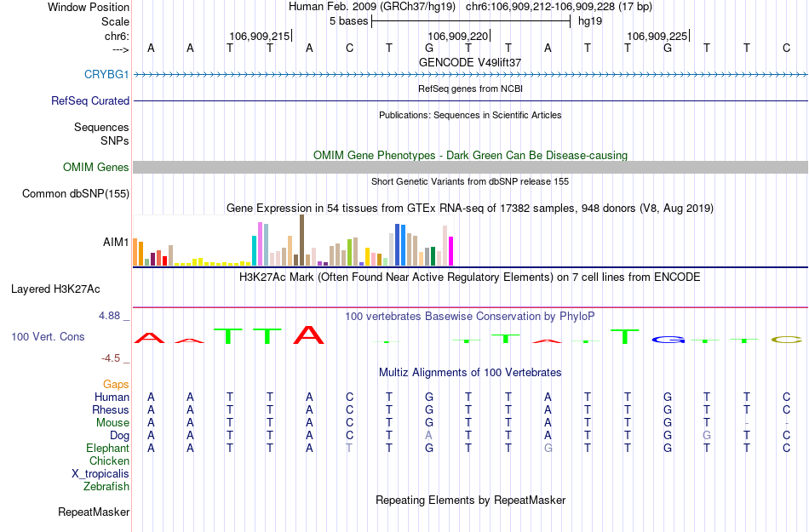Click the 106,909,225 position marker
Screen dimensions: 809x532
[x=657, y=36]
